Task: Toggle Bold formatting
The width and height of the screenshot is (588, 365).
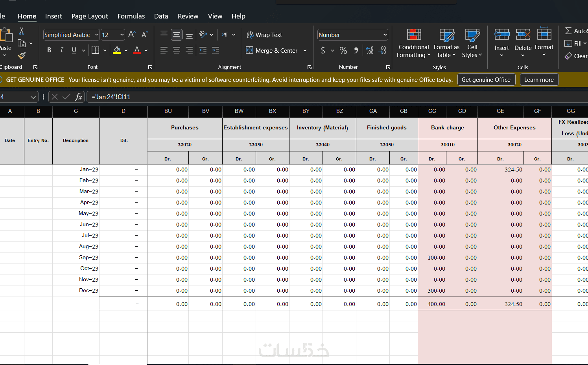Action: (x=49, y=50)
